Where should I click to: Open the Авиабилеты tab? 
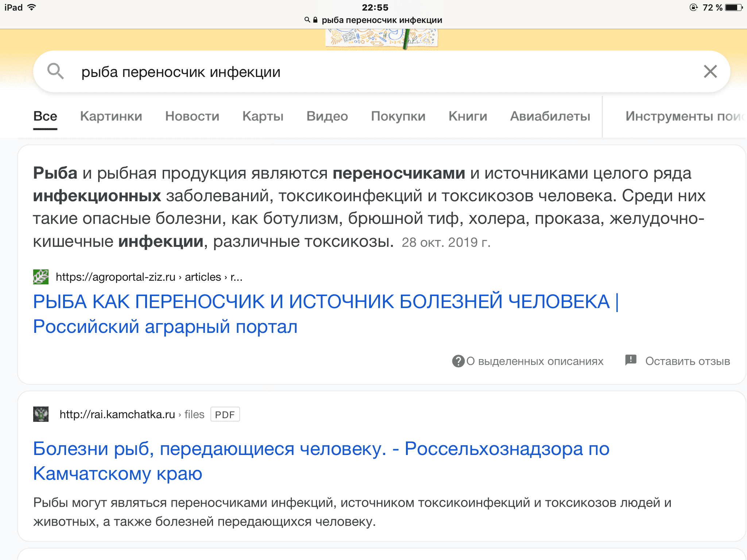pyautogui.click(x=550, y=116)
